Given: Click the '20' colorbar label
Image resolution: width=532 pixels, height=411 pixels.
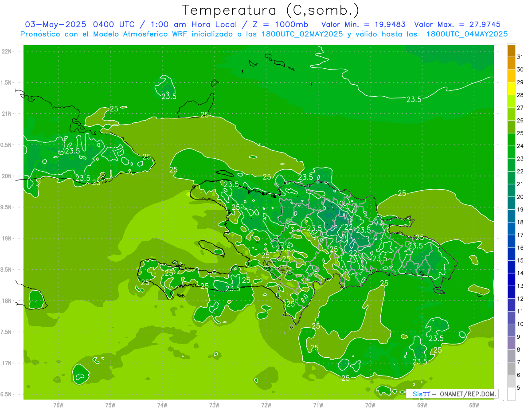Looking at the screenshot, I should click(x=520, y=197).
